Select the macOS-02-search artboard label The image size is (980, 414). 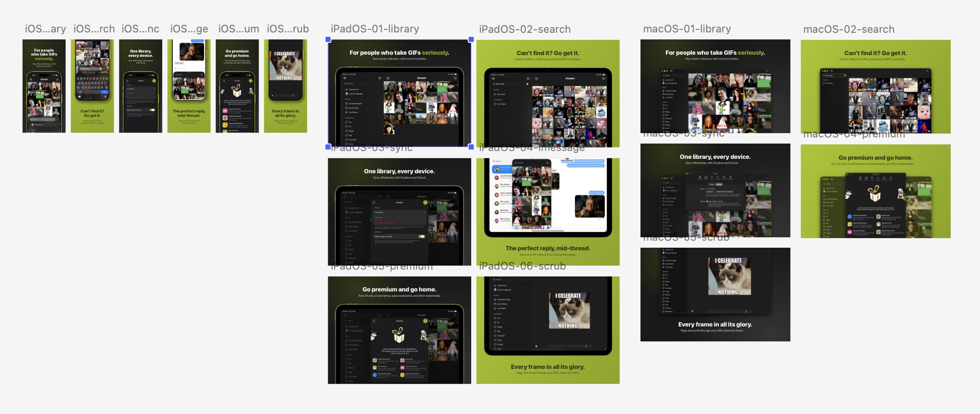pyautogui.click(x=849, y=29)
